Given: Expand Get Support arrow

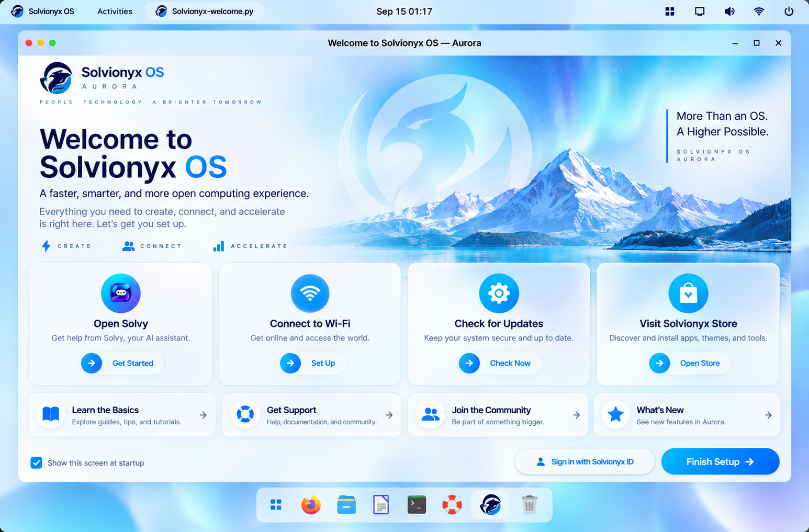Looking at the screenshot, I should pyautogui.click(x=389, y=415).
